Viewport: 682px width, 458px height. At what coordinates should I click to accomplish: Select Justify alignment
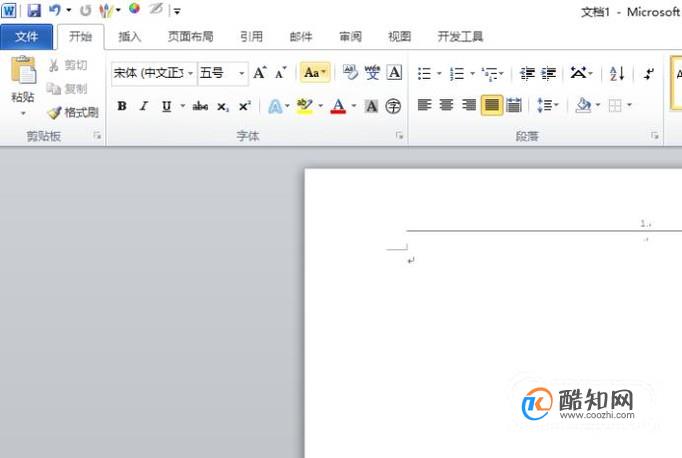(x=492, y=105)
